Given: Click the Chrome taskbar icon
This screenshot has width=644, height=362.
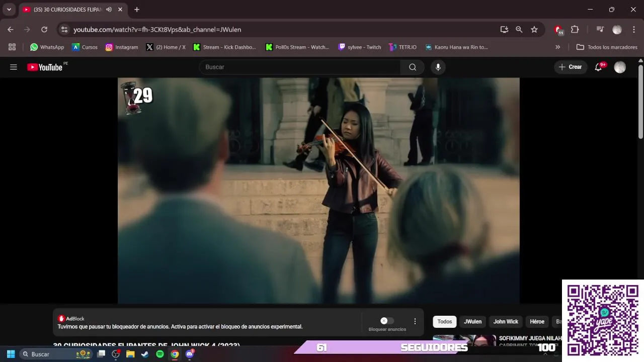Looking at the screenshot, I should [x=175, y=354].
